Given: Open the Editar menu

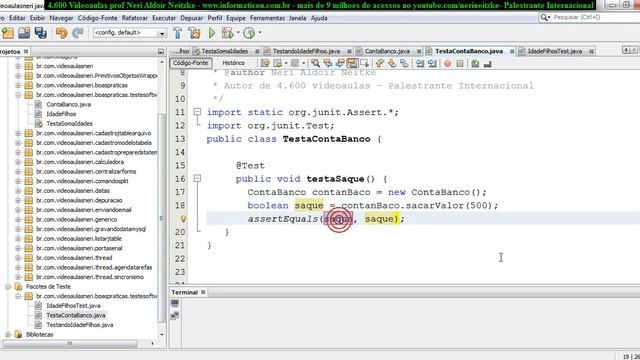Looking at the screenshot, I should [x=17, y=18].
